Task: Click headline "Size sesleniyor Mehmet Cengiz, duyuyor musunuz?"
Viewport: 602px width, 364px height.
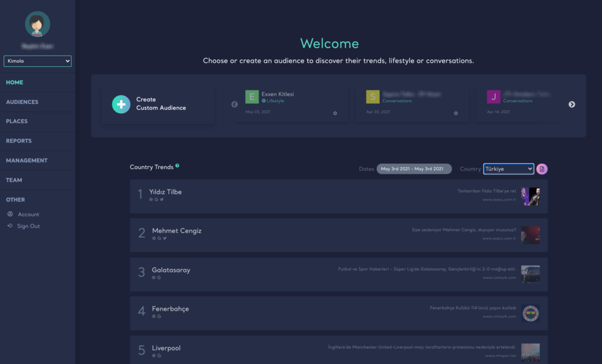Action: tap(464, 230)
